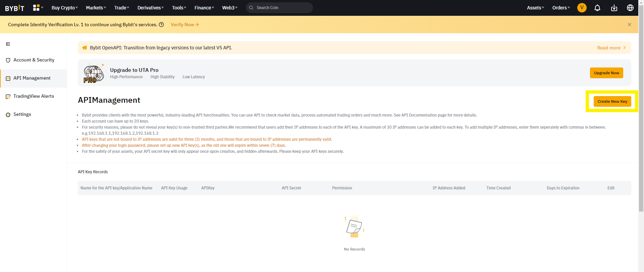This screenshot has width=644, height=272.
Task: Click the APIKey column header
Action: point(208,188)
